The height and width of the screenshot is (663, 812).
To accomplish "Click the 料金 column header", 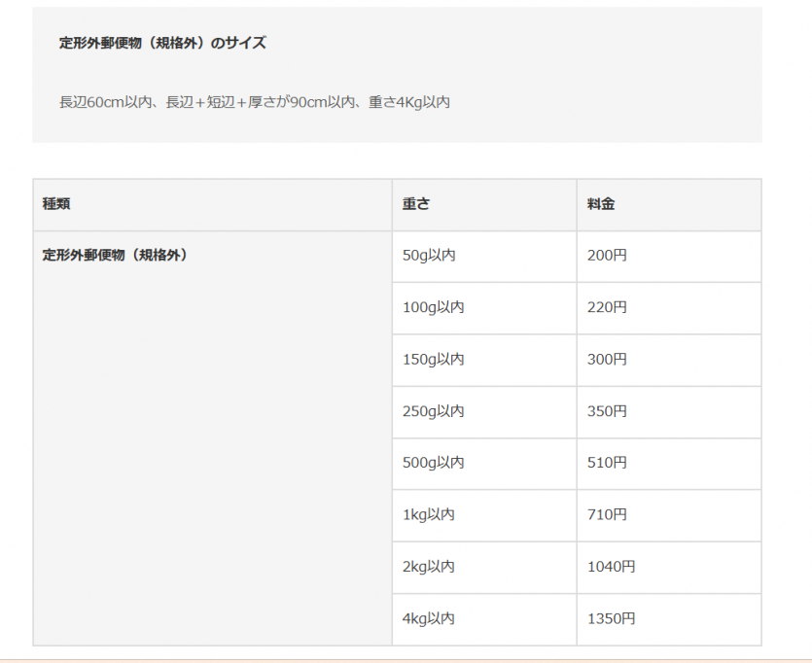I will click(601, 204).
